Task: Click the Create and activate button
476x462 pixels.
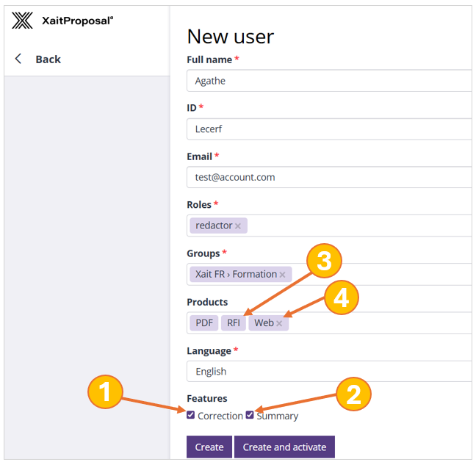Action: coord(284,447)
